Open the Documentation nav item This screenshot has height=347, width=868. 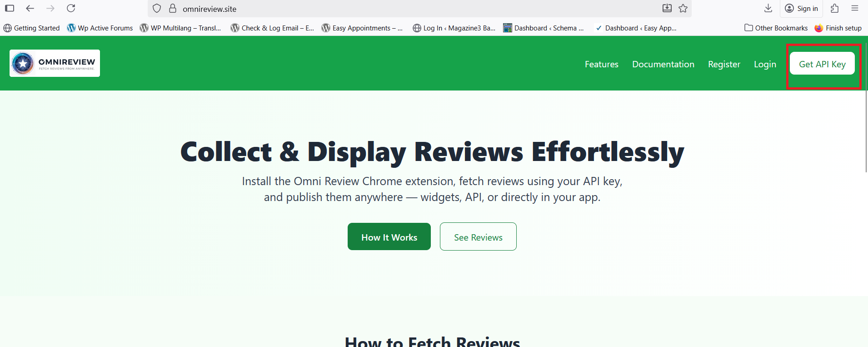(x=663, y=64)
